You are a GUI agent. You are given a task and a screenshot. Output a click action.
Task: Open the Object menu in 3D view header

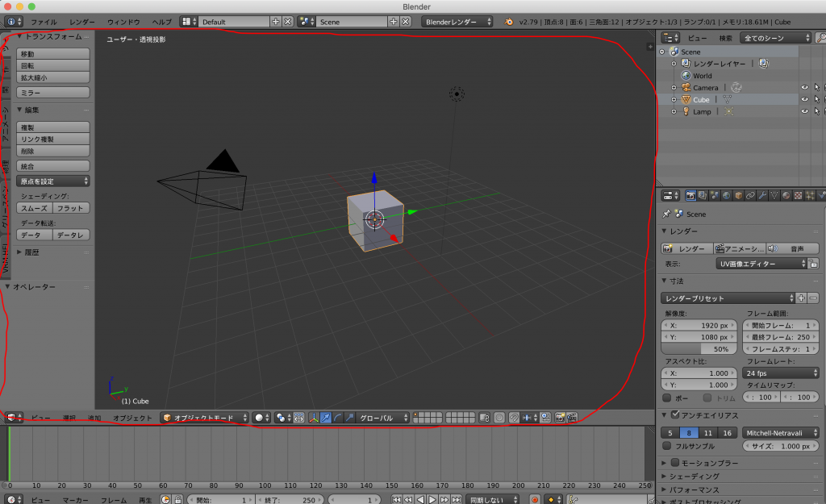pyautogui.click(x=132, y=418)
